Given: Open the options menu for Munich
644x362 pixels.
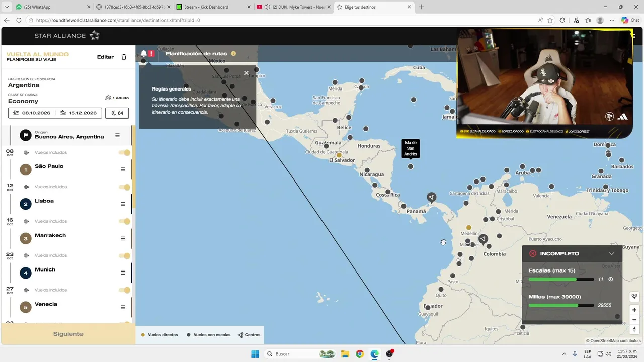Looking at the screenshot, I should click(x=123, y=273).
